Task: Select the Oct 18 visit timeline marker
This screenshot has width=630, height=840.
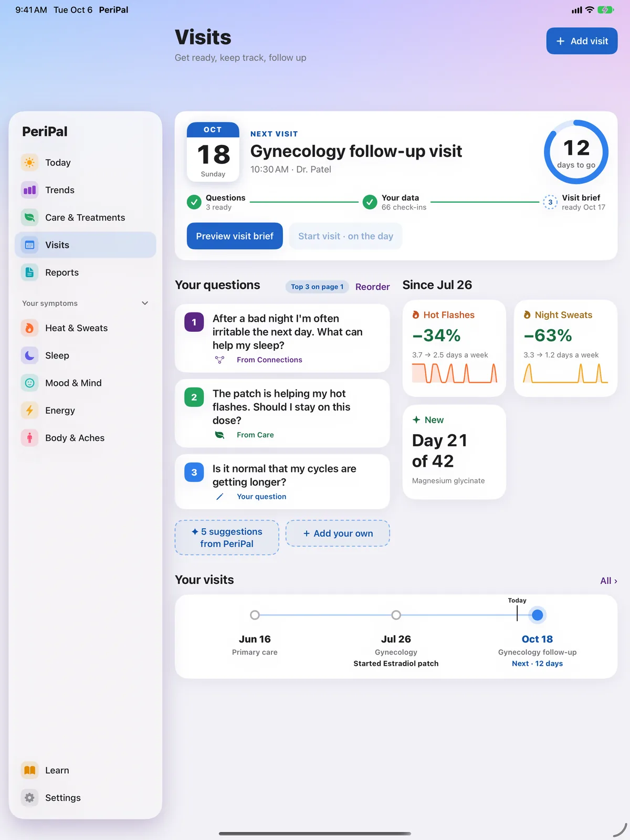Action: click(x=537, y=615)
